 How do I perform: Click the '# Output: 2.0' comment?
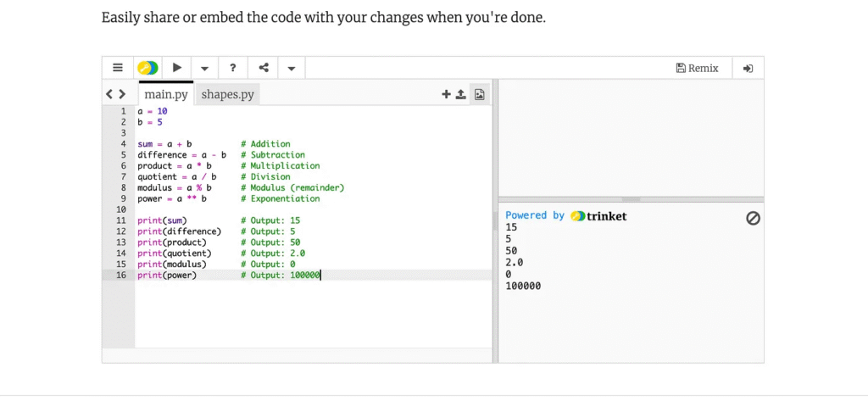pyautogui.click(x=273, y=253)
